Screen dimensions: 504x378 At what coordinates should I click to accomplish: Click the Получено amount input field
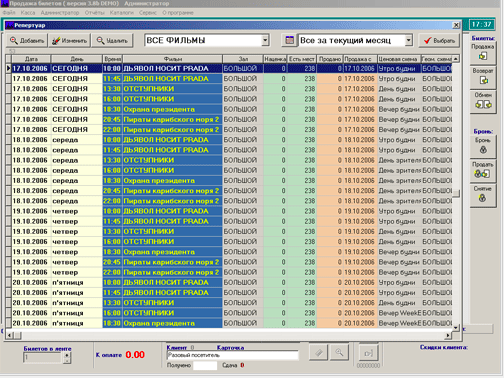(x=205, y=366)
